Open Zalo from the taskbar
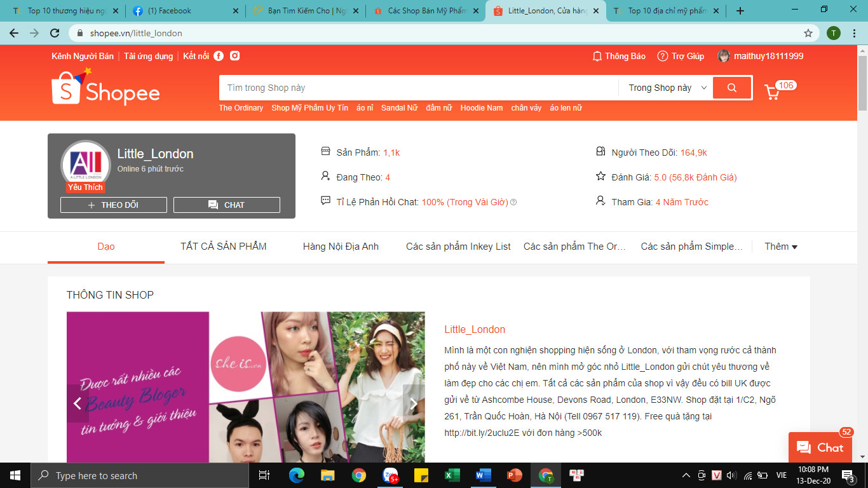 390,475
